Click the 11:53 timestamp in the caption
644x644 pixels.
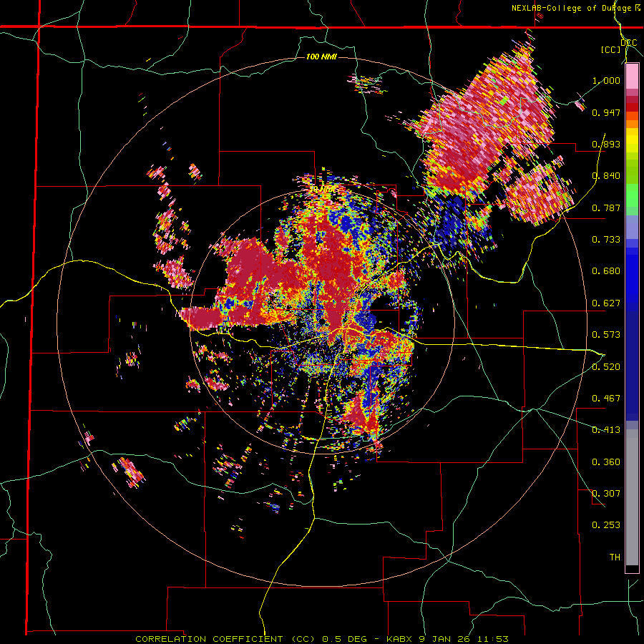494,639
